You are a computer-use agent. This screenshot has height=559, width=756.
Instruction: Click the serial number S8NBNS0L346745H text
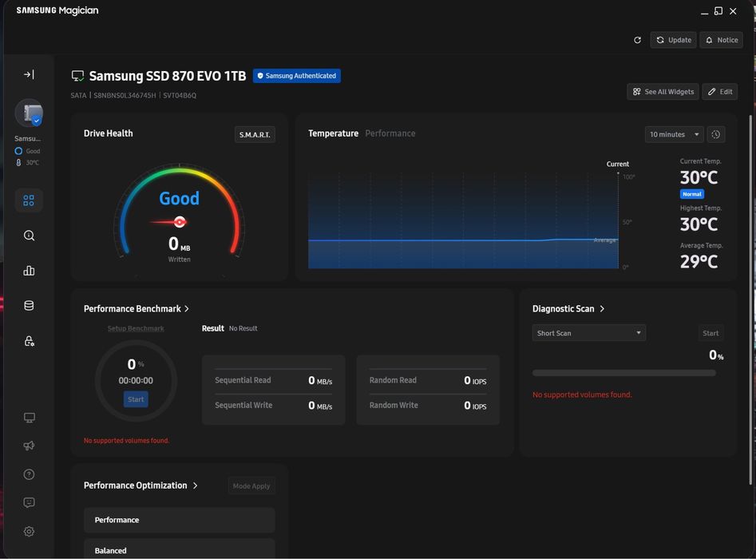(125, 96)
